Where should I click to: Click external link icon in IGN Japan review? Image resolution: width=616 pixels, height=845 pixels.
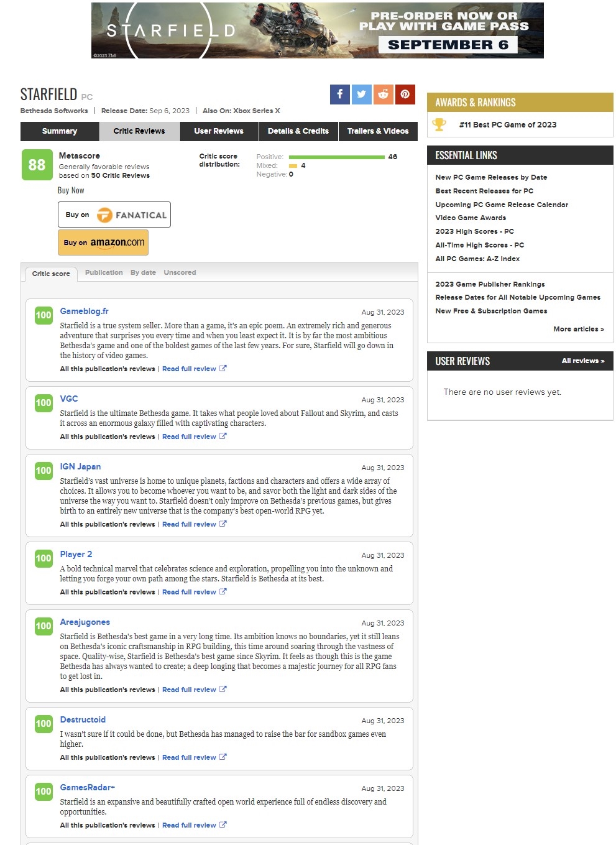(223, 524)
